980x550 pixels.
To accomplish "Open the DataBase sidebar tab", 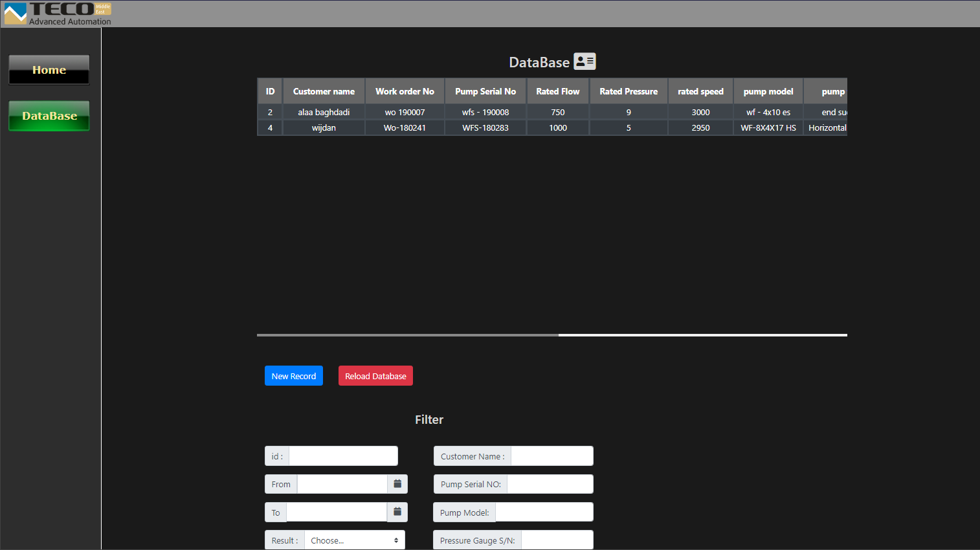I will (49, 116).
